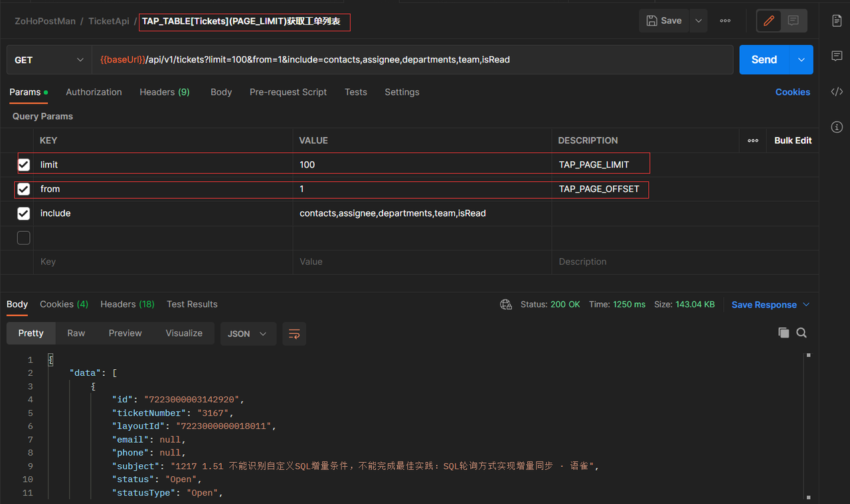
Task: Click the ZoHoPostMan breadcrumb
Action: point(45,21)
